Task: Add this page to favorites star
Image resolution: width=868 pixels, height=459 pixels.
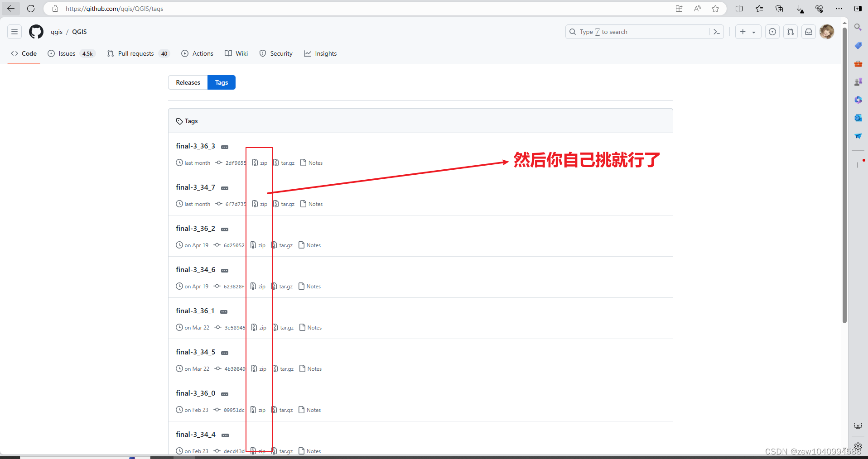Action: coord(715,9)
